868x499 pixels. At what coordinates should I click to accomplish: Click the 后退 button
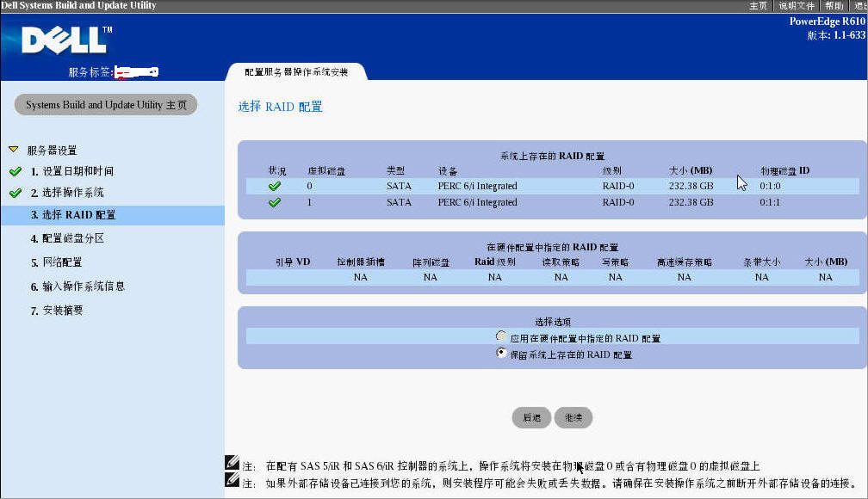[x=531, y=417]
